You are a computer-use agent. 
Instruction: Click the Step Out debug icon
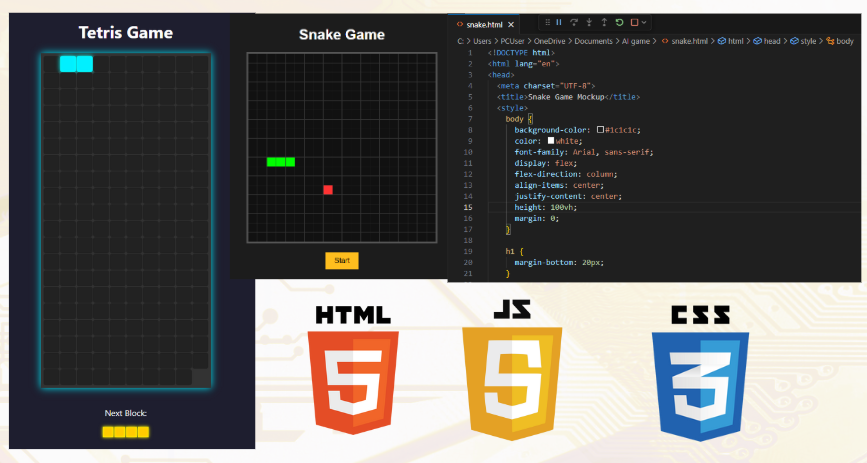coord(604,22)
